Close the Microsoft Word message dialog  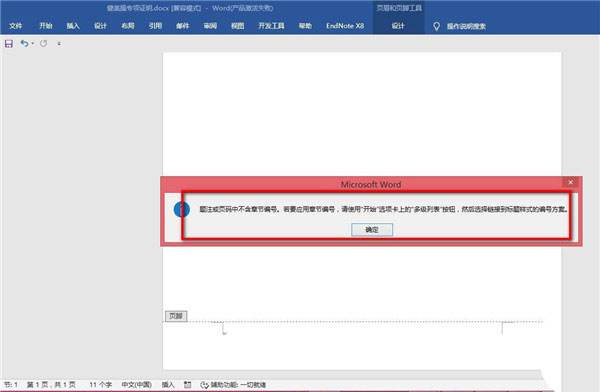pos(571,183)
